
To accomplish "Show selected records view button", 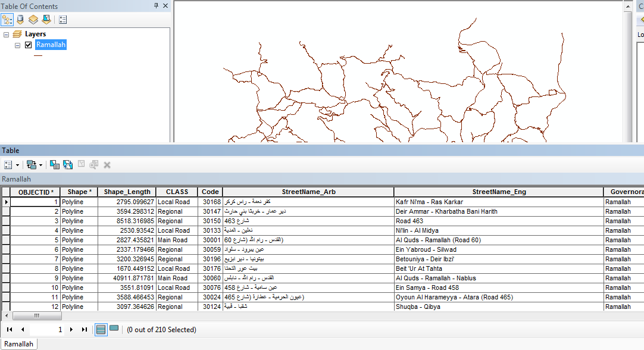I will (x=114, y=329).
